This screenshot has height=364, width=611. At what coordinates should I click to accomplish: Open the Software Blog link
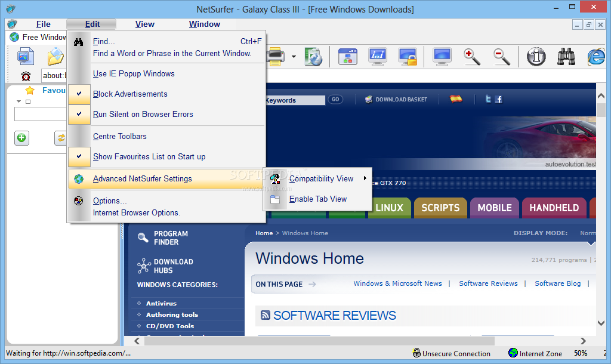click(558, 283)
